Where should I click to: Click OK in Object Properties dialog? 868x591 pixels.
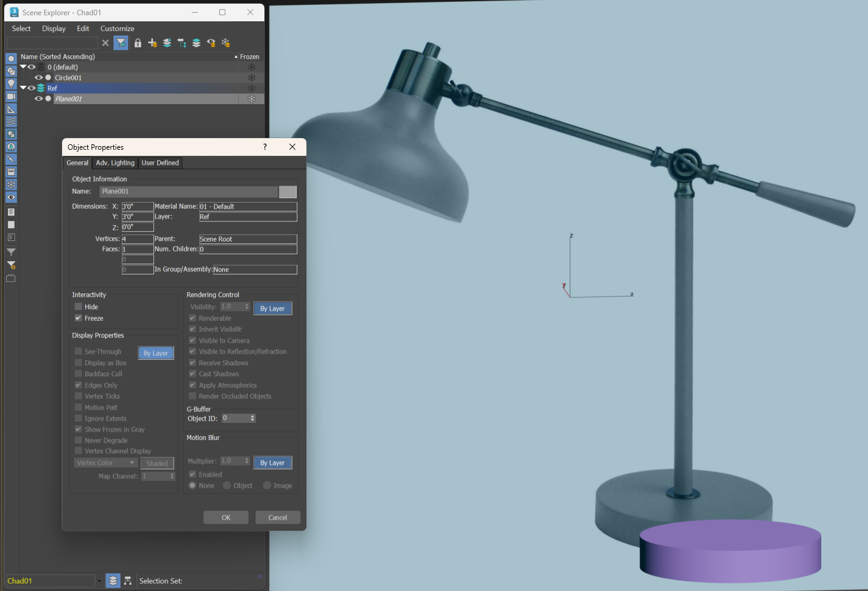click(226, 517)
